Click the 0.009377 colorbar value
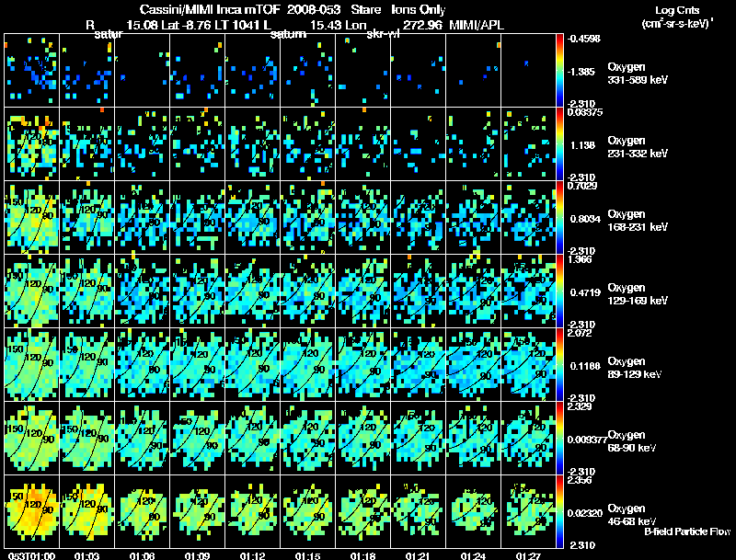The width and height of the screenshot is (736, 560). tap(587, 440)
